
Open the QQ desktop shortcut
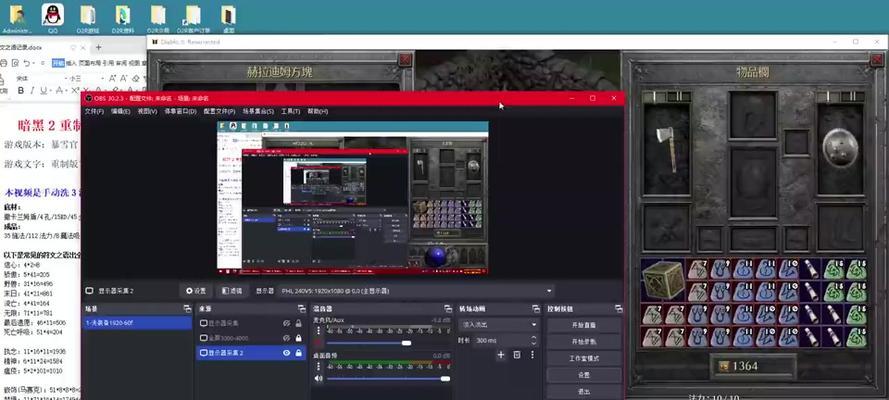tap(53, 17)
